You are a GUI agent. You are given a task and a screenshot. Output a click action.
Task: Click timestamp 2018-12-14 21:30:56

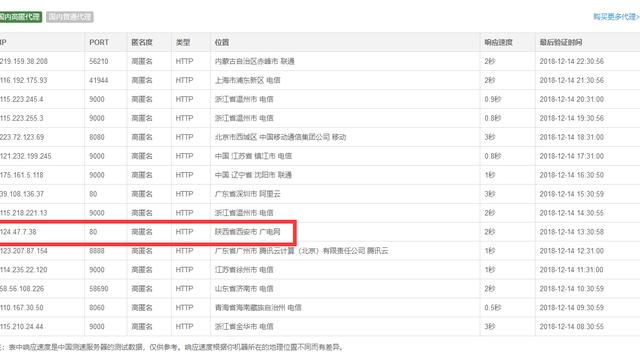tap(571, 80)
